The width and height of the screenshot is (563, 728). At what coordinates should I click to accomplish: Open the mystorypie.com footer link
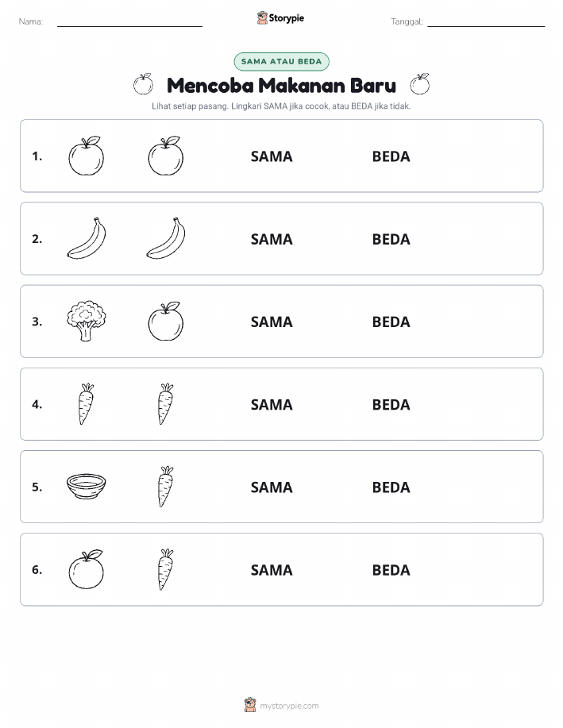(x=289, y=706)
